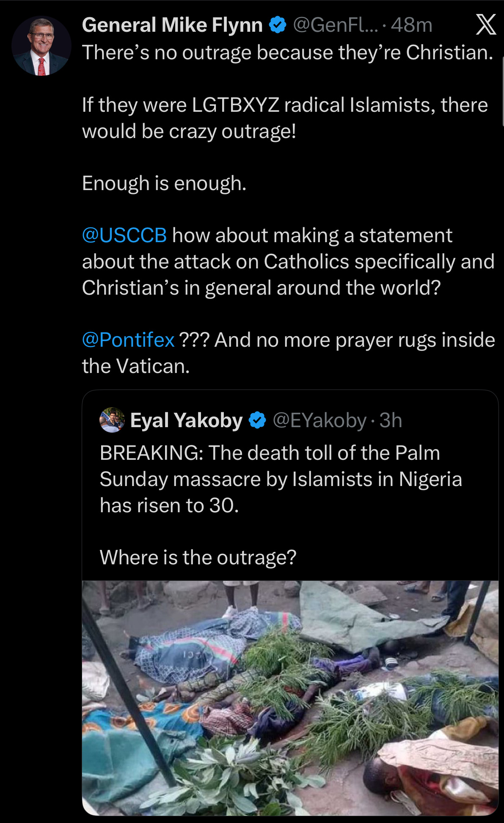Open Eyal Yakoby's small avatar
Viewport: 504px width, 823px height.
[x=112, y=420]
